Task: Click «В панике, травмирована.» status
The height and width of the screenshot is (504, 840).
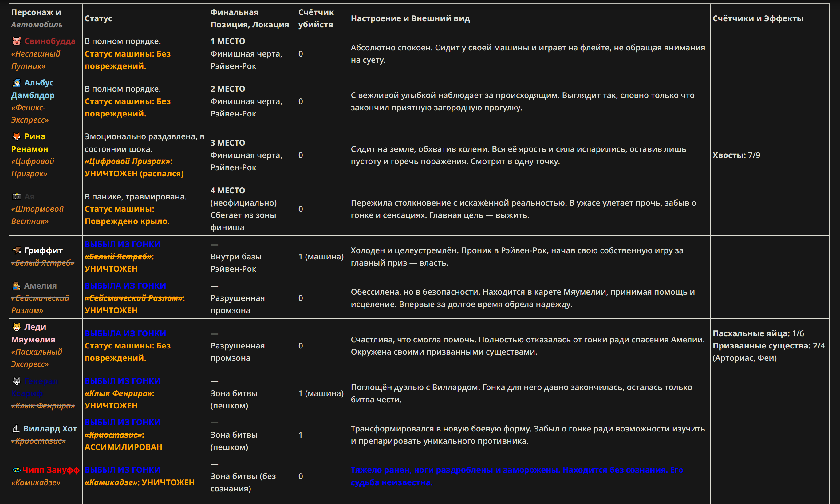Action: click(x=136, y=197)
